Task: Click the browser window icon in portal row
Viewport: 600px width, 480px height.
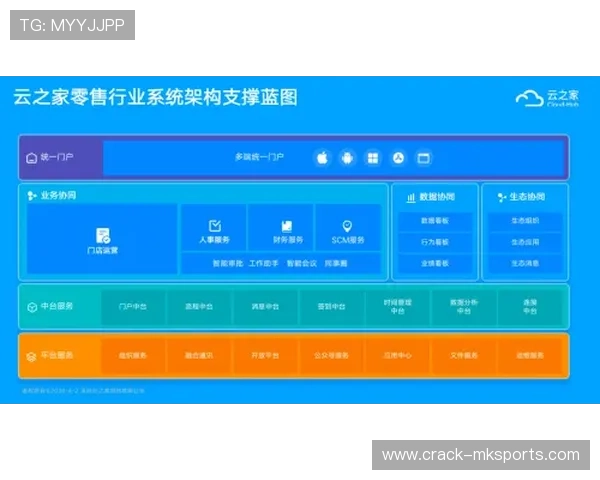Action: pos(424,158)
